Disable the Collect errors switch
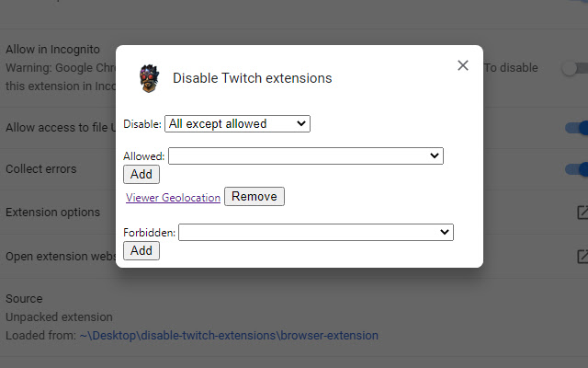 [576, 169]
